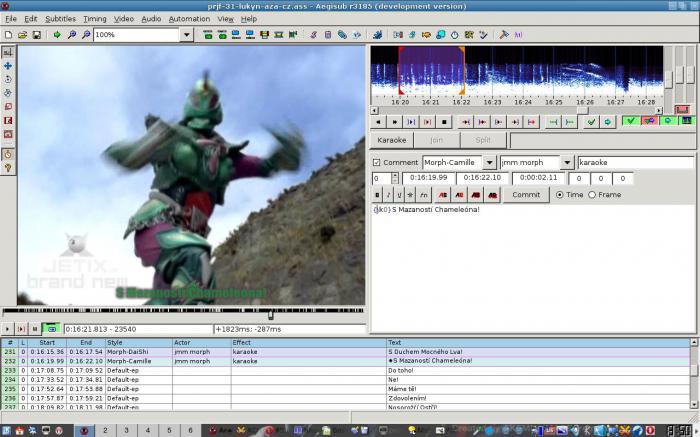Select row 231 S Duchem Mocného Lva!
700x437 pixels.
click(x=346, y=352)
